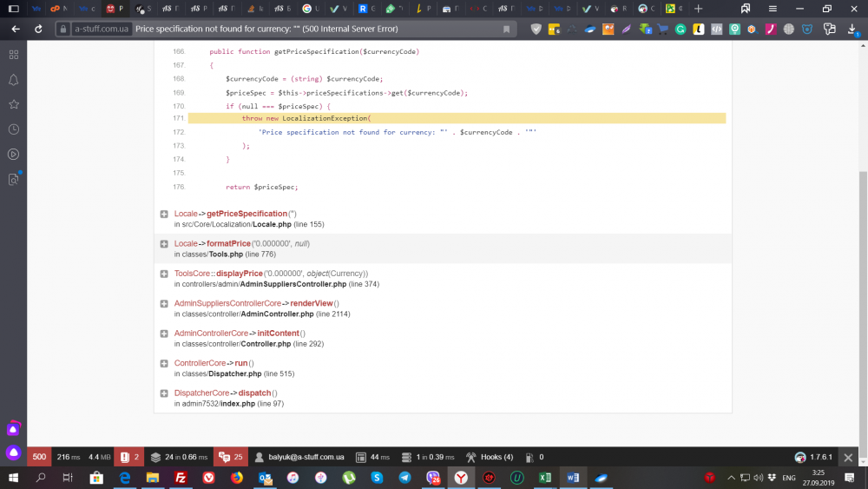
Task: Expand the Locale->getPriceSpecification stack frame
Action: pyautogui.click(x=164, y=214)
